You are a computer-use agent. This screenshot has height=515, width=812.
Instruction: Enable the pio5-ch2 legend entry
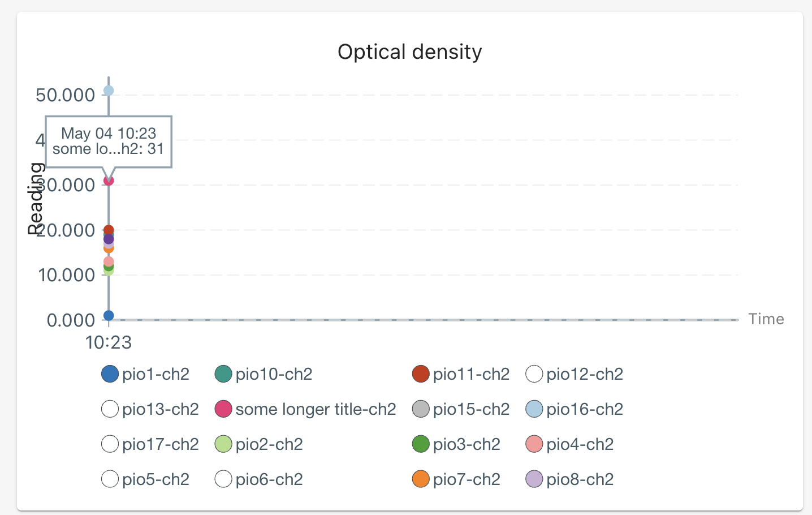tap(110, 479)
